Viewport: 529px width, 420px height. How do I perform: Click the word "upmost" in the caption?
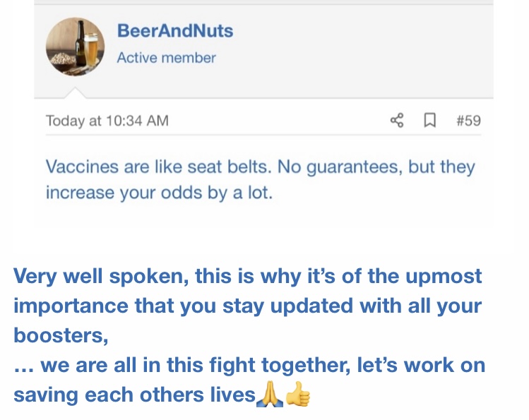click(442, 275)
